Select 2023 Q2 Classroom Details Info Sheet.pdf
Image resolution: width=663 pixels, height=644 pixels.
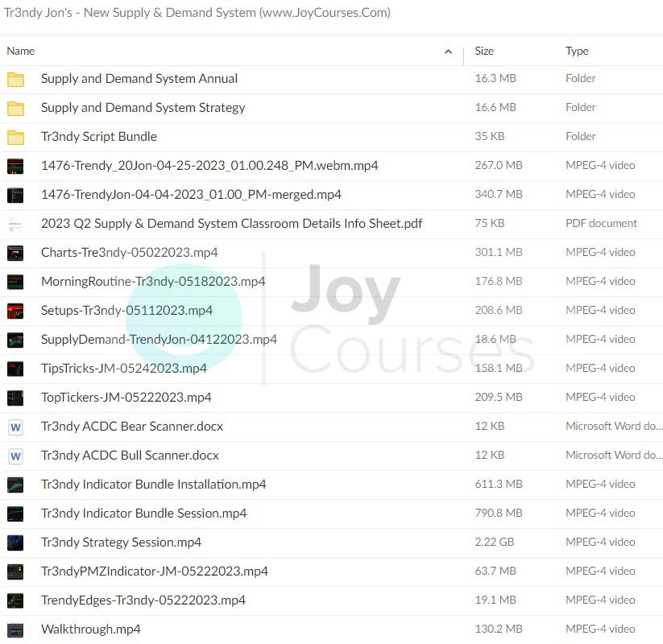pyautogui.click(x=231, y=224)
